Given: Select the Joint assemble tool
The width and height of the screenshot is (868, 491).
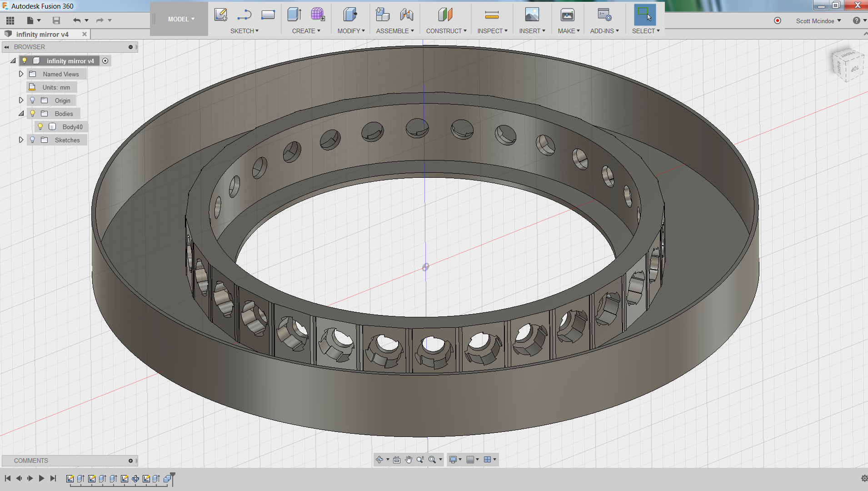Looking at the screenshot, I should pos(407,15).
